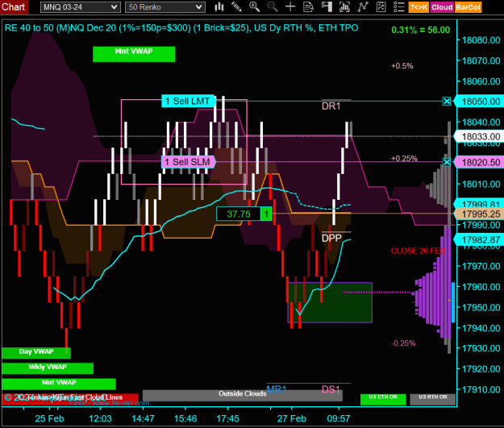Click the US ETH OR green button
The width and height of the screenshot is (504, 428).
(x=383, y=399)
